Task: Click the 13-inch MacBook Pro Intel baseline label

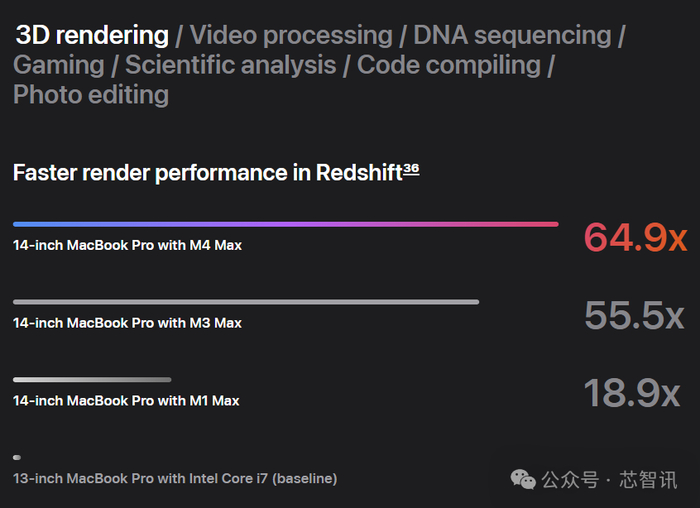Action: [175, 479]
